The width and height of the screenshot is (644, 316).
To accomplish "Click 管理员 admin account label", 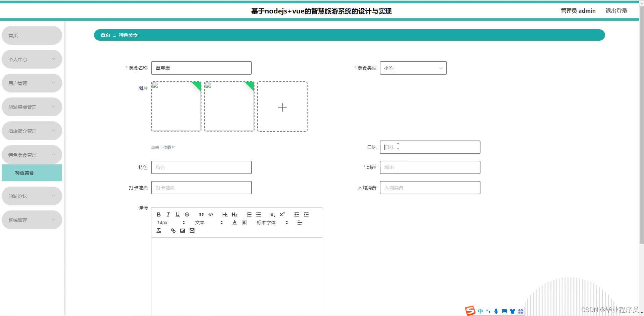I will point(578,11).
